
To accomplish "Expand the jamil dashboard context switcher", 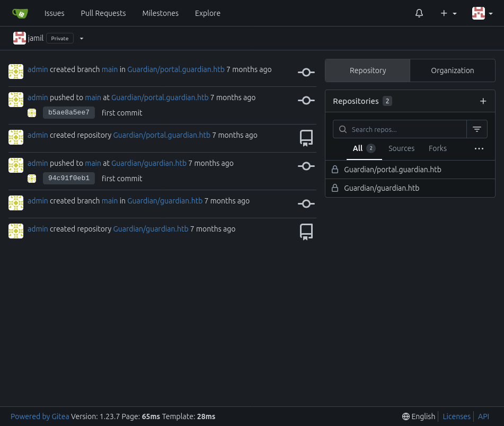I will tap(81, 39).
